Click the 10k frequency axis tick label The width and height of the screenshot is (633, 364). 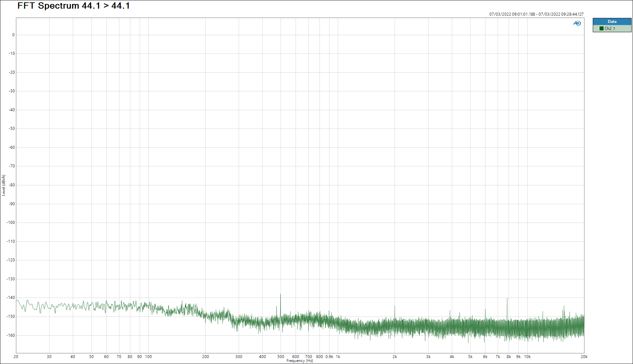tap(527, 357)
